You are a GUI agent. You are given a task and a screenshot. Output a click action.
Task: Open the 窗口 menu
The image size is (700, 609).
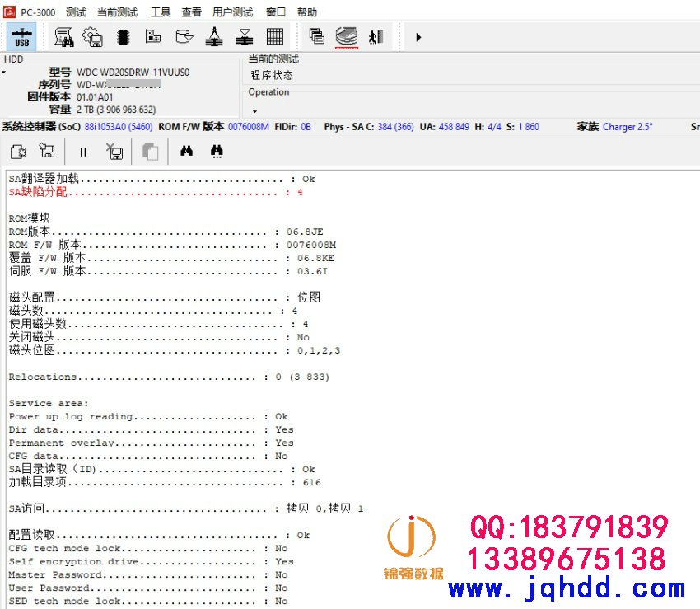pyautogui.click(x=275, y=12)
